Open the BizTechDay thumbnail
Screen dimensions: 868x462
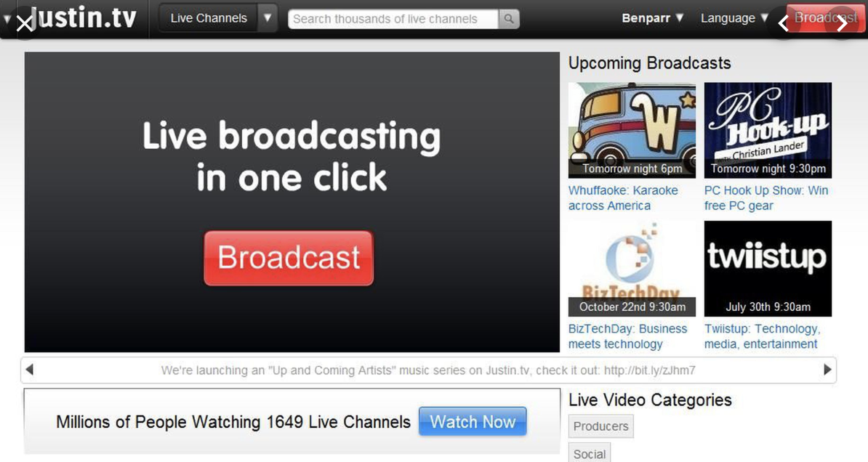tap(632, 268)
